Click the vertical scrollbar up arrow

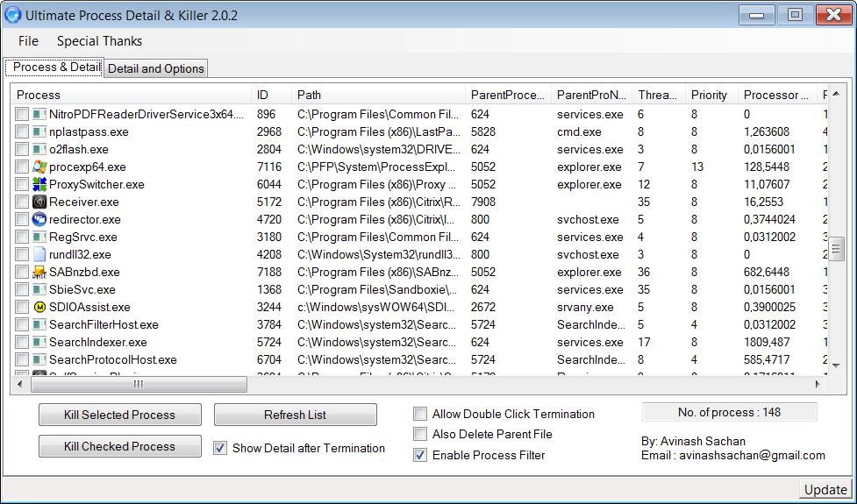tap(836, 94)
